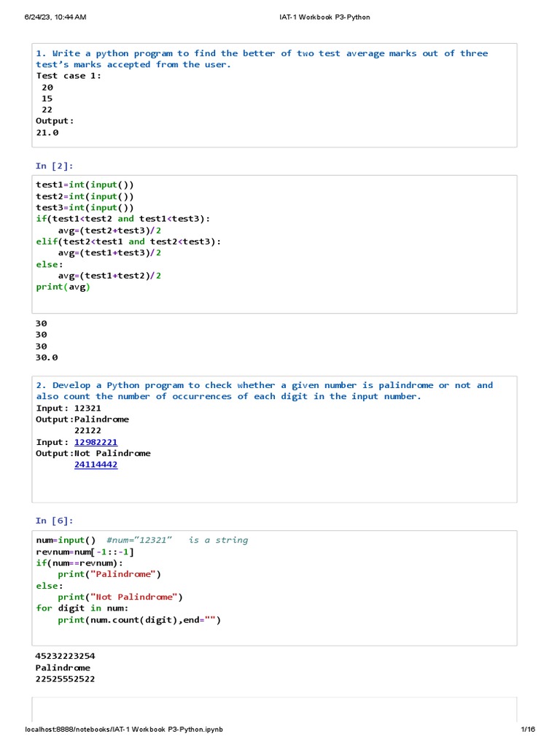Click the 45232223254 input echo line
Viewport: 560px width, 747px height.
pos(65,656)
